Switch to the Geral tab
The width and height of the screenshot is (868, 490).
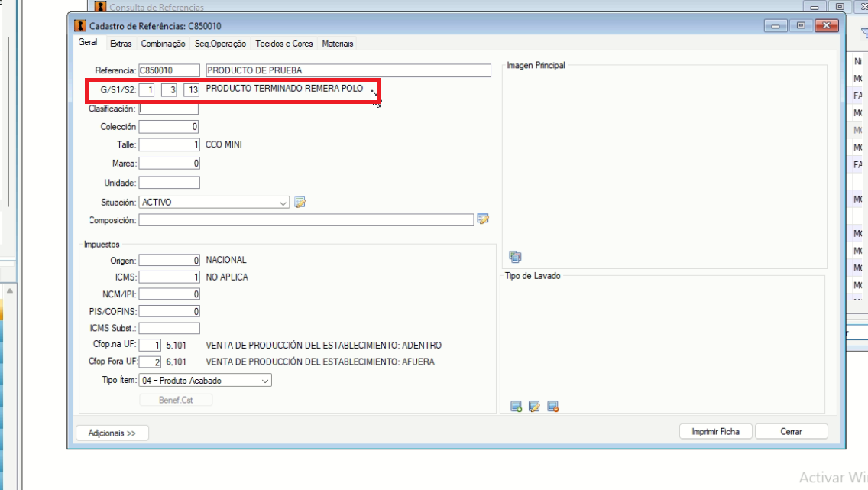point(87,43)
